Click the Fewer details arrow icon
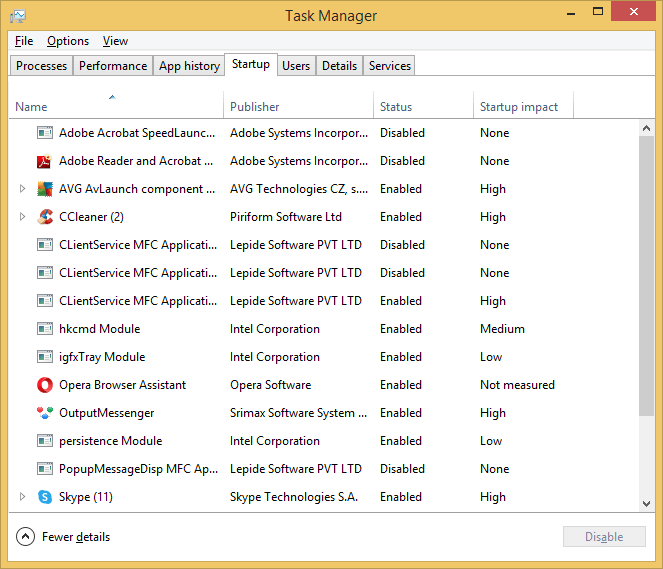 [25, 537]
